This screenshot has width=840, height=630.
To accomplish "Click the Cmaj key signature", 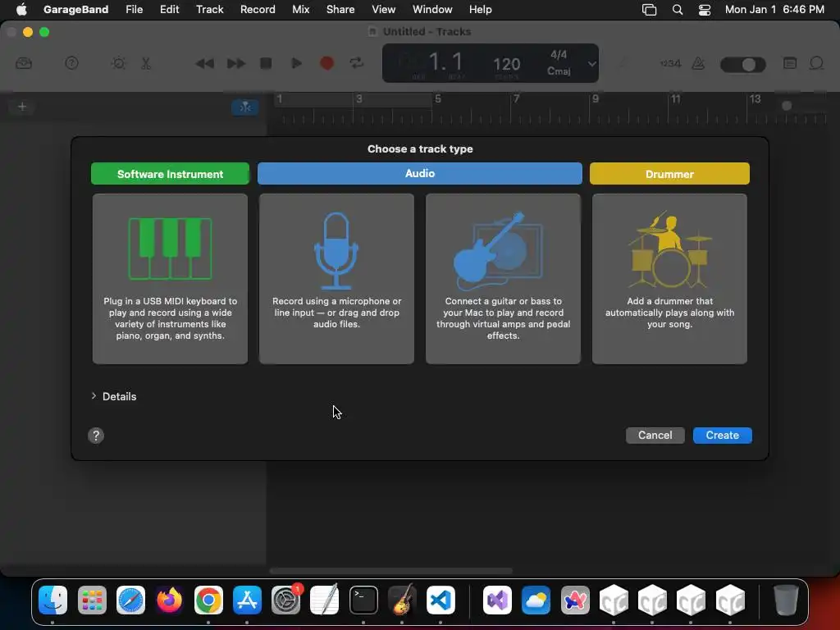I will (x=559, y=71).
